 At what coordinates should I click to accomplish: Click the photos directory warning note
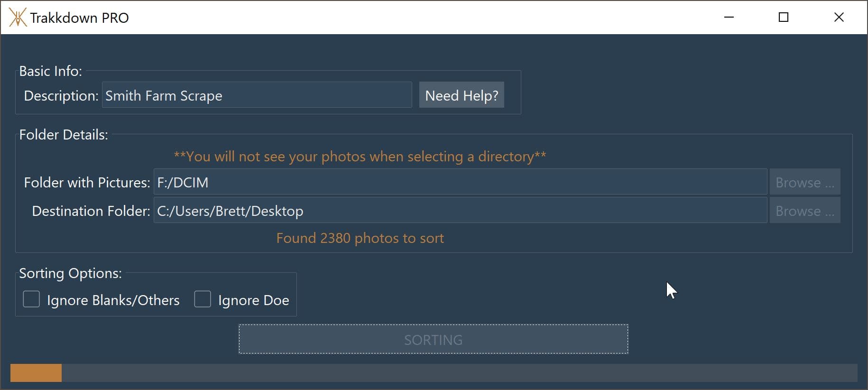pyautogui.click(x=360, y=156)
